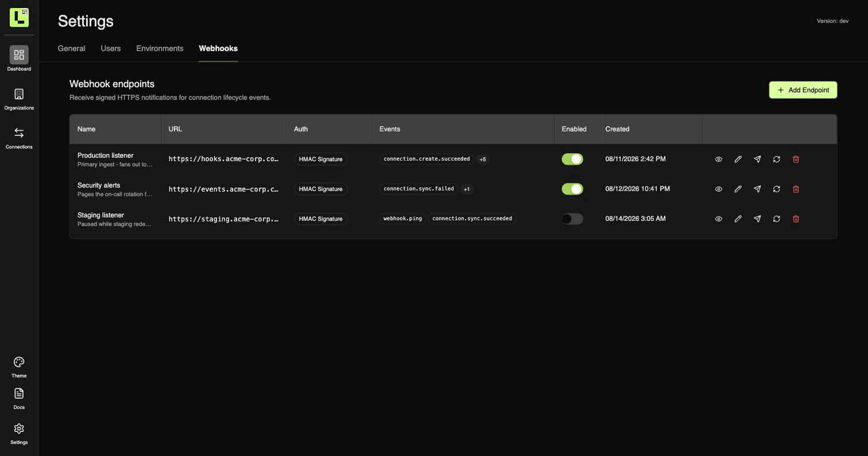Image resolution: width=868 pixels, height=456 pixels.
Task: Click the https://hooks.acme-corp URL
Action: coord(224,159)
